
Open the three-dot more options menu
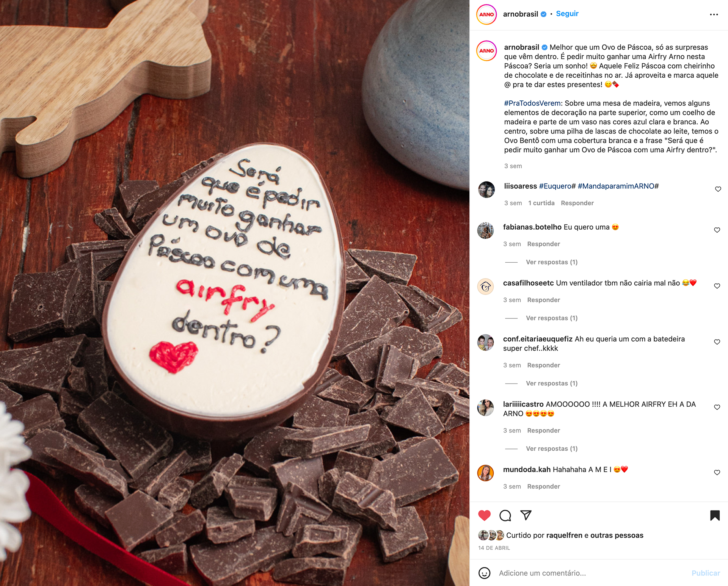click(714, 14)
